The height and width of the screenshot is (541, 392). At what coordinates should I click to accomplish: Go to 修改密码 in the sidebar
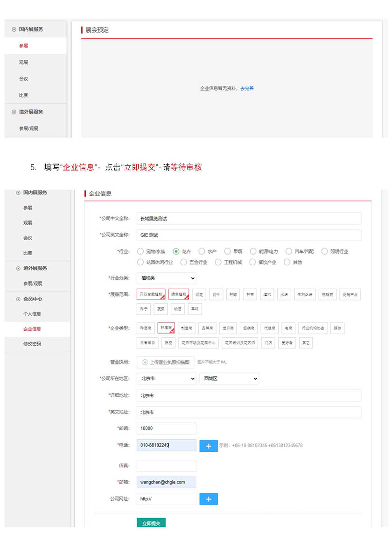pos(32,344)
